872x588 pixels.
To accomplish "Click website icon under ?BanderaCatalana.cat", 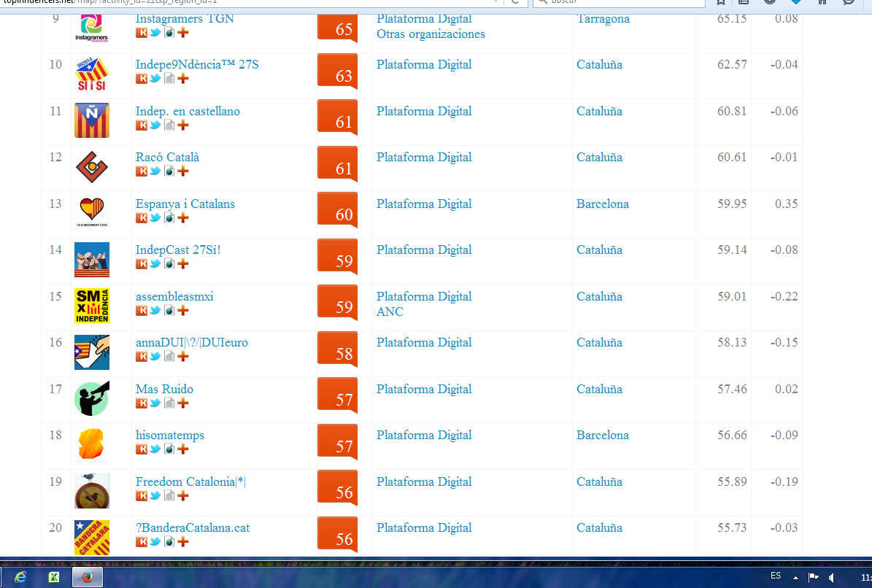I will tap(169, 542).
